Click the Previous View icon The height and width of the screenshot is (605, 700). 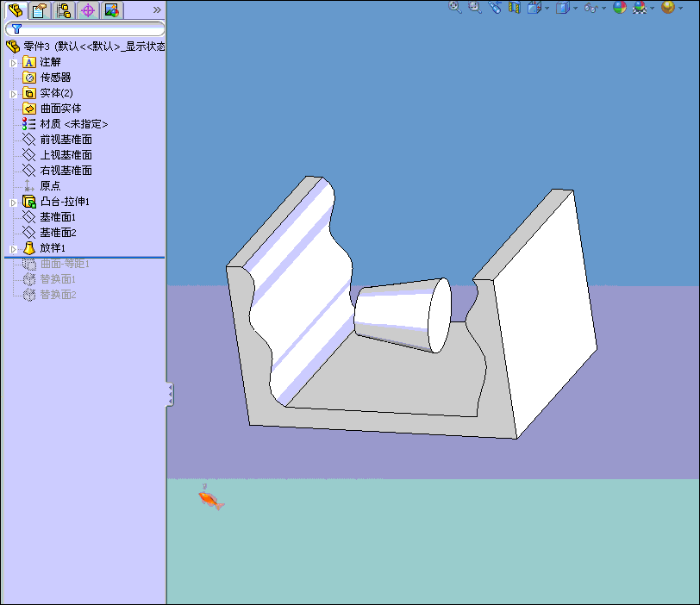(x=495, y=7)
